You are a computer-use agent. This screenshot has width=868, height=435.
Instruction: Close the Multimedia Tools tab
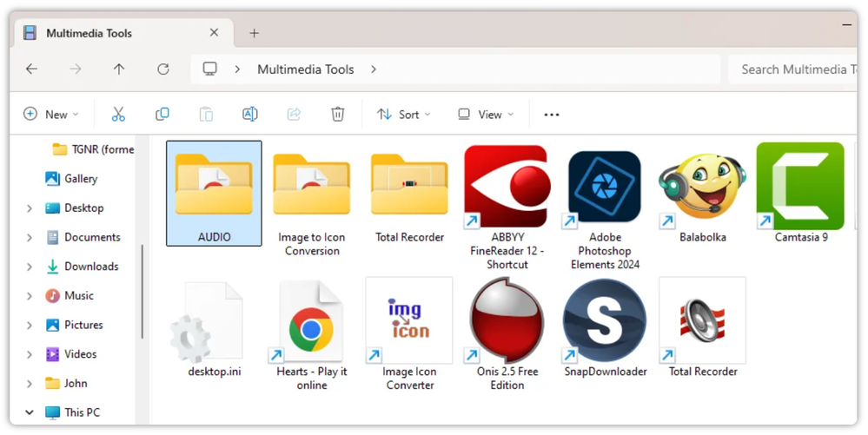[x=215, y=33]
